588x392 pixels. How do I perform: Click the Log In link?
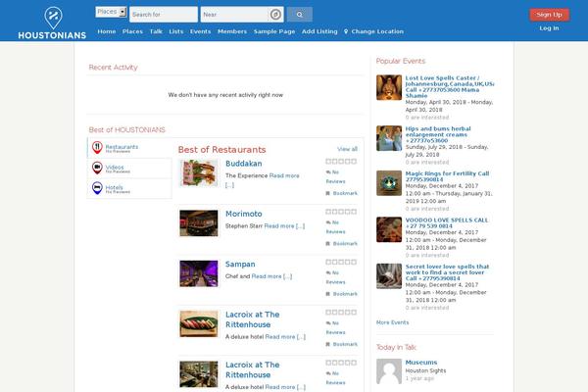549,28
